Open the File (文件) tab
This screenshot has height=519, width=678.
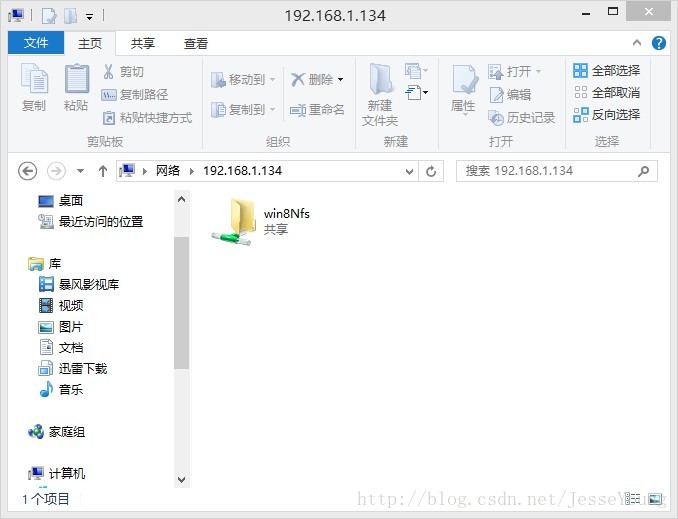pos(36,43)
